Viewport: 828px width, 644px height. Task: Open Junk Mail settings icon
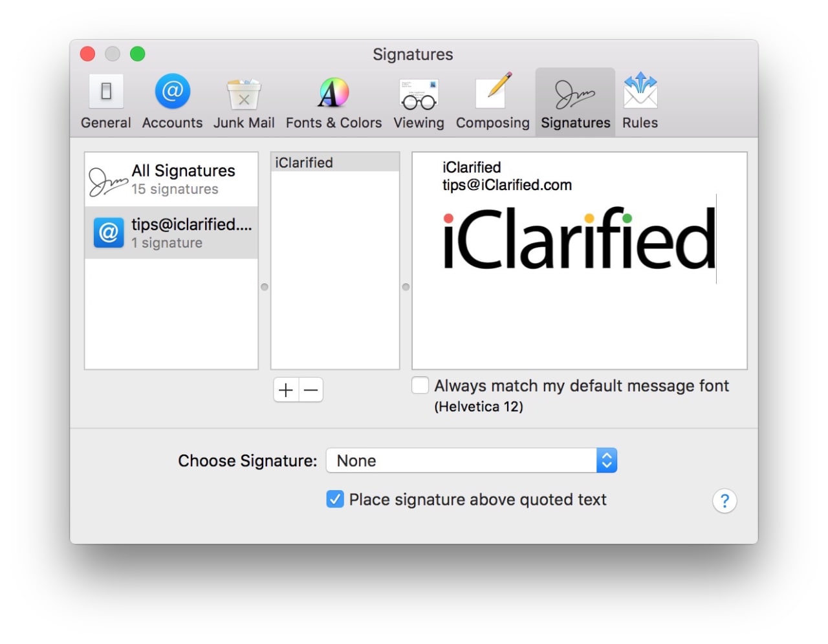click(244, 94)
